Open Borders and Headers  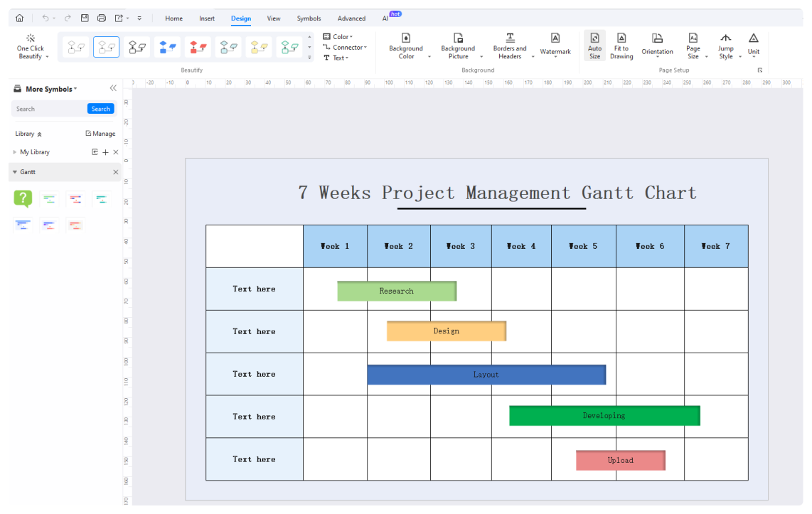pyautogui.click(x=510, y=47)
